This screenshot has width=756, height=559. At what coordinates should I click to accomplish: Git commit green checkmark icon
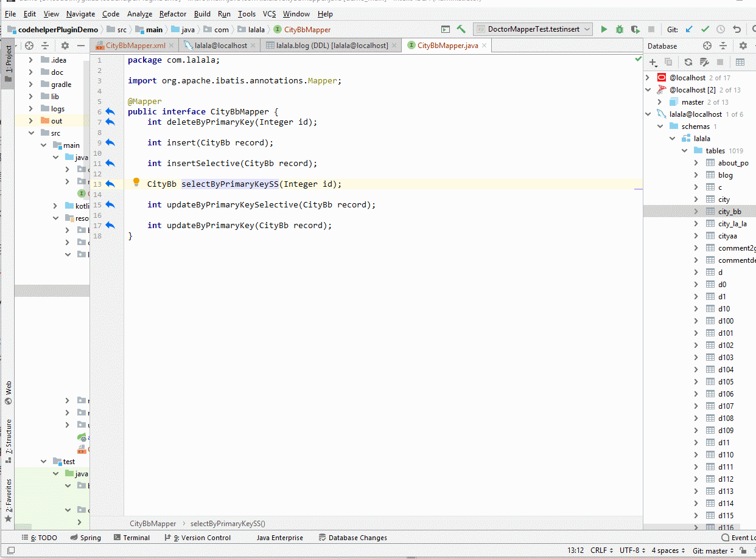tap(705, 29)
